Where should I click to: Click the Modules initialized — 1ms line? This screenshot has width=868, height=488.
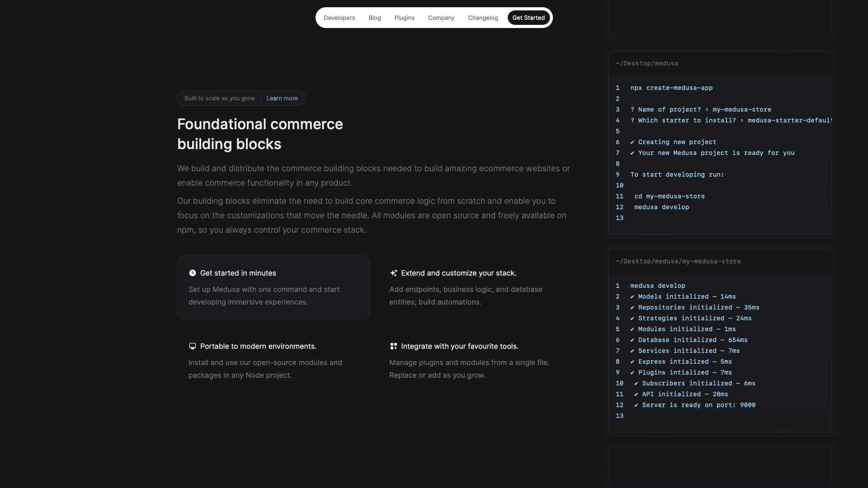pyautogui.click(x=683, y=329)
